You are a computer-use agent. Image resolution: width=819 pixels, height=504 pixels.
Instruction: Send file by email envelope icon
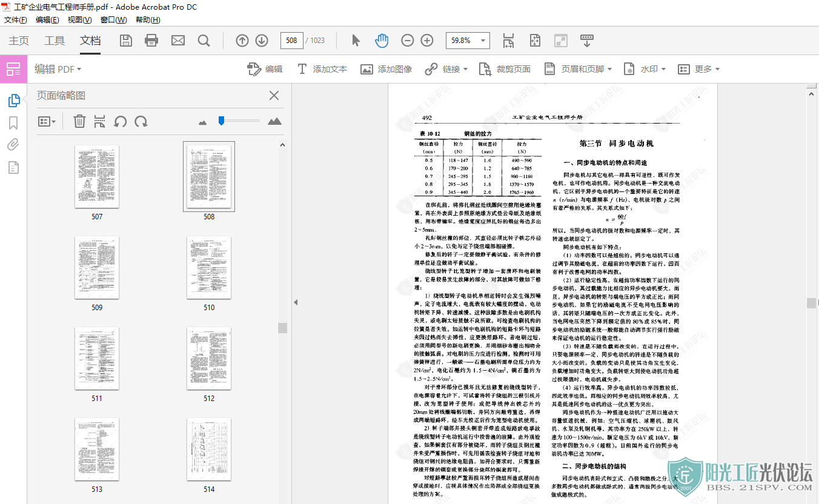click(178, 41)
